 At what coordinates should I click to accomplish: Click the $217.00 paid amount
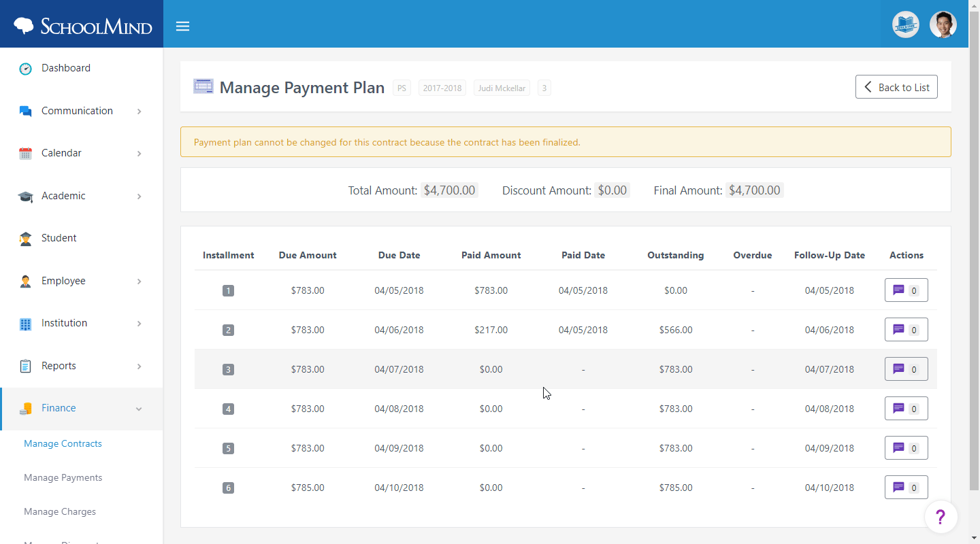tap(491, 330)
